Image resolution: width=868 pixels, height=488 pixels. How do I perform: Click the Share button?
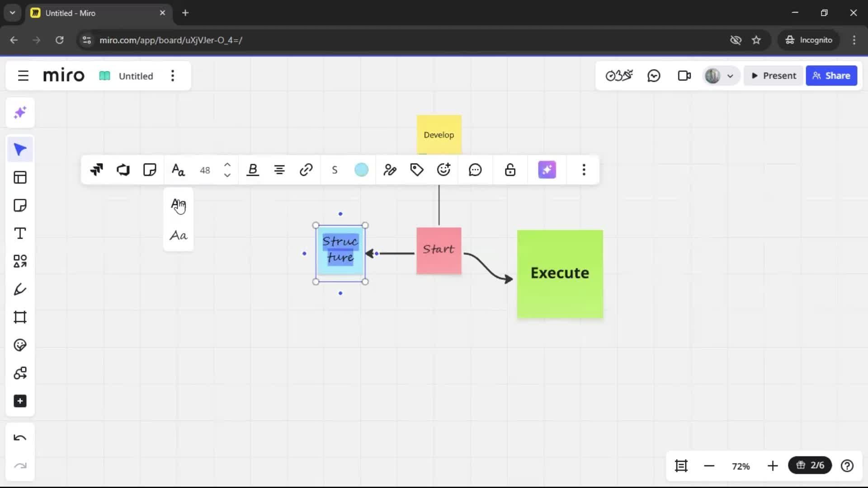coord(831,75)
